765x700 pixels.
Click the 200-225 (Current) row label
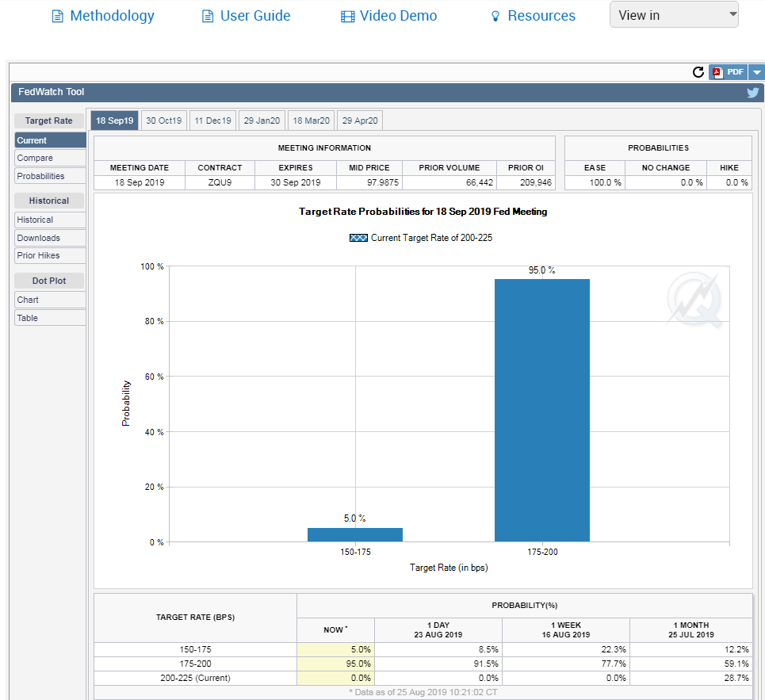[195, 678]
